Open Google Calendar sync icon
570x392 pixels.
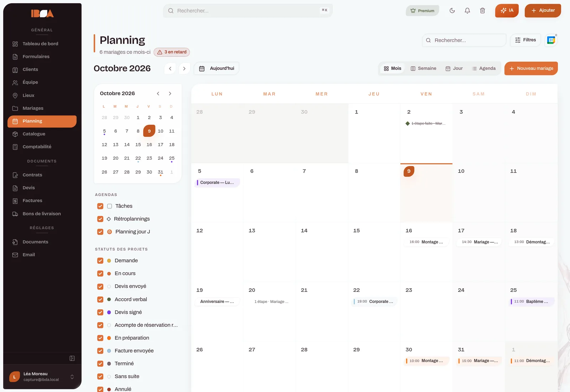click(551, 40)
